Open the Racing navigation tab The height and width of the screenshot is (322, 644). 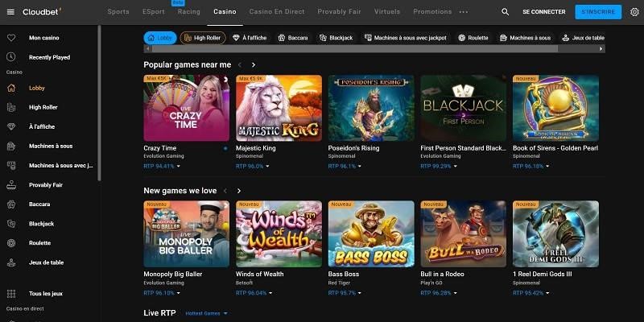pyautogui.click(x=189, y=12)
